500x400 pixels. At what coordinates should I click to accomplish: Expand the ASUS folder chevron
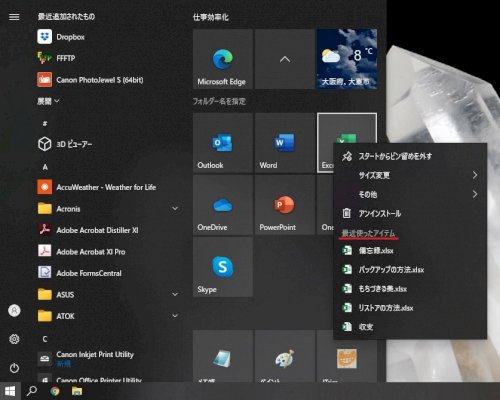pyautogui.click(x=175, y=294)
